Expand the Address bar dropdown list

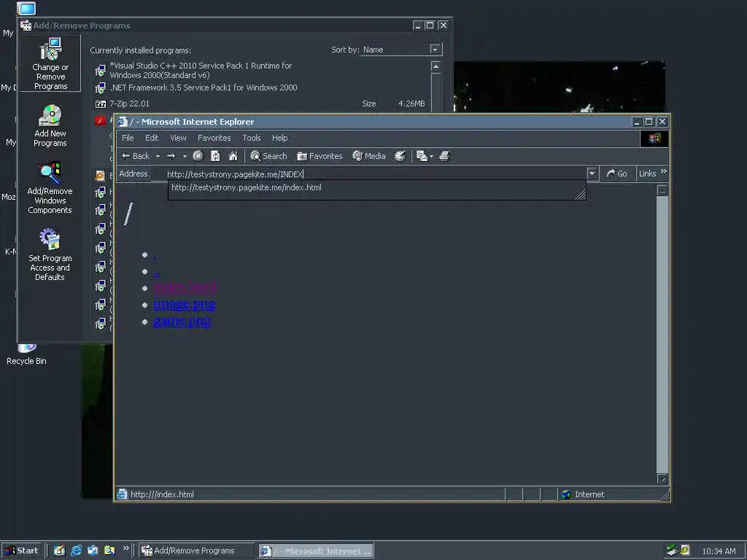pos(592,174)
